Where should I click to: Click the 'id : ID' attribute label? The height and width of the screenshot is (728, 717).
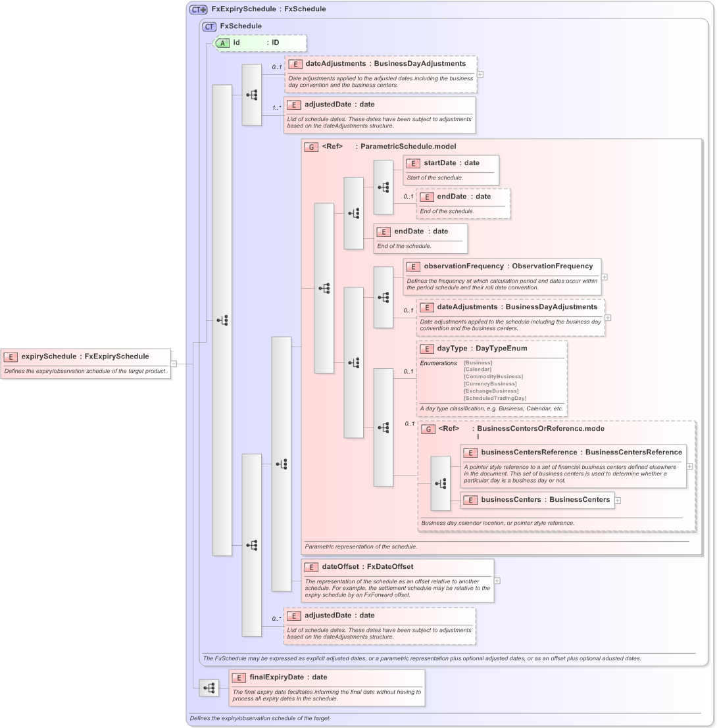256,42
